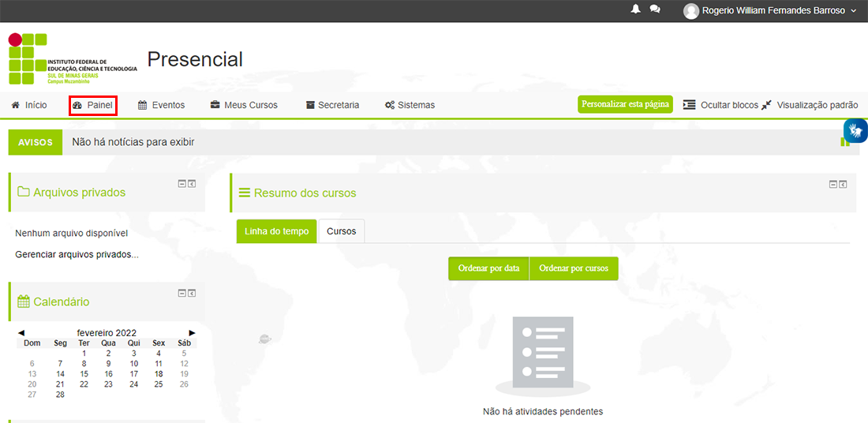This screenshot has height=423, width=868.
Task: Open the Meus Cursos menu
Action: pyautogui.click(x=244, y=105)
